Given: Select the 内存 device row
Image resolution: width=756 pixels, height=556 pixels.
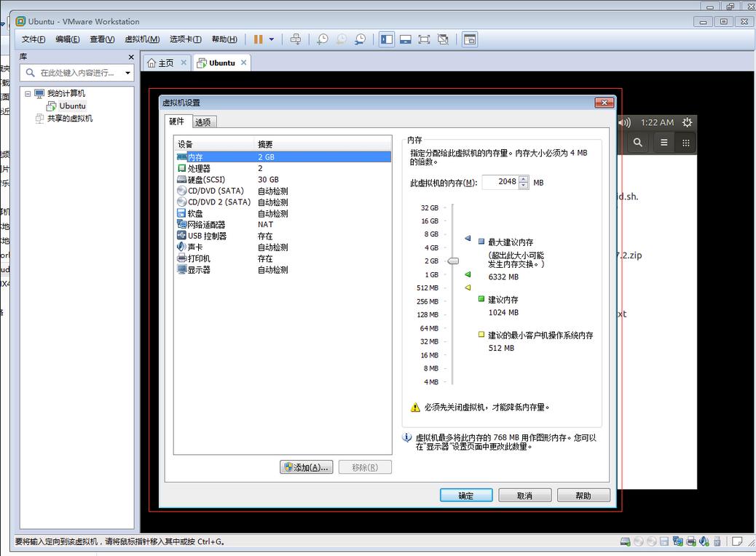Looking at the screenshot, I should [283, 157].
